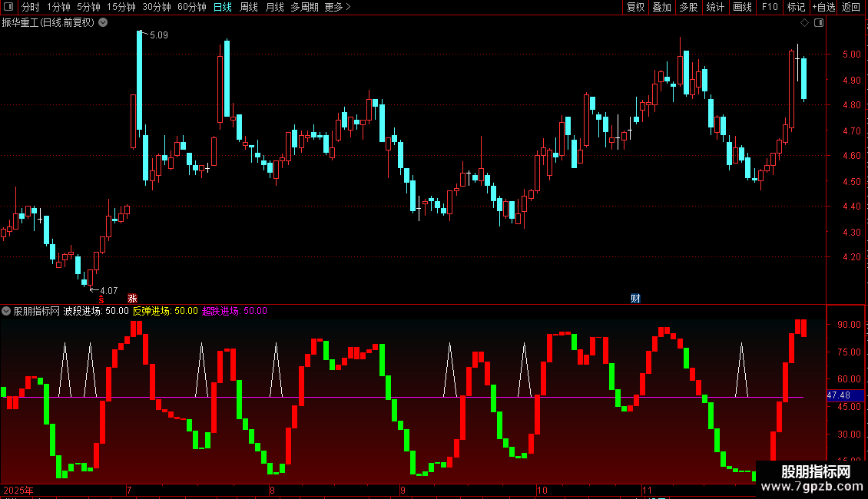Open the F10 company info
The height and width of the screenshot is (499, 868).
[x=770, y=7]
